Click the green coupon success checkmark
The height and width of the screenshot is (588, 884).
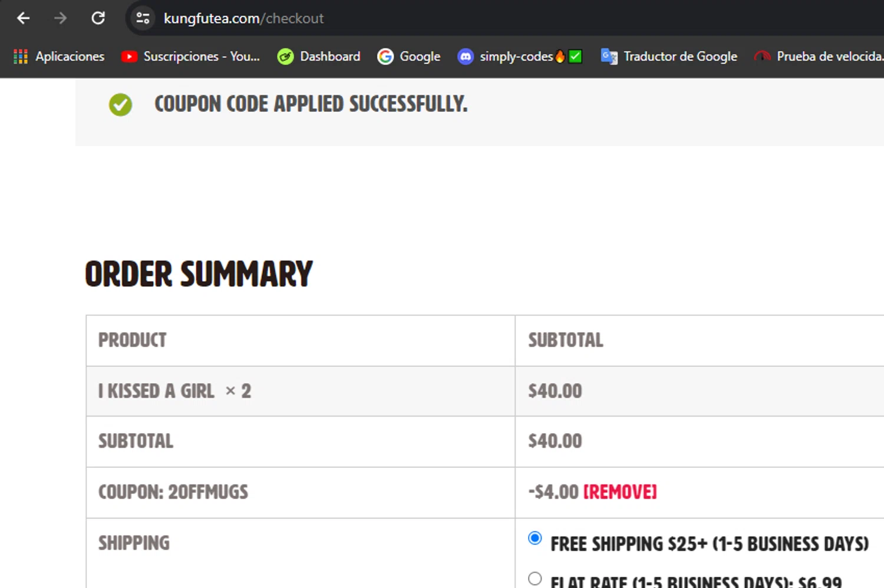(x=120, y=105)
